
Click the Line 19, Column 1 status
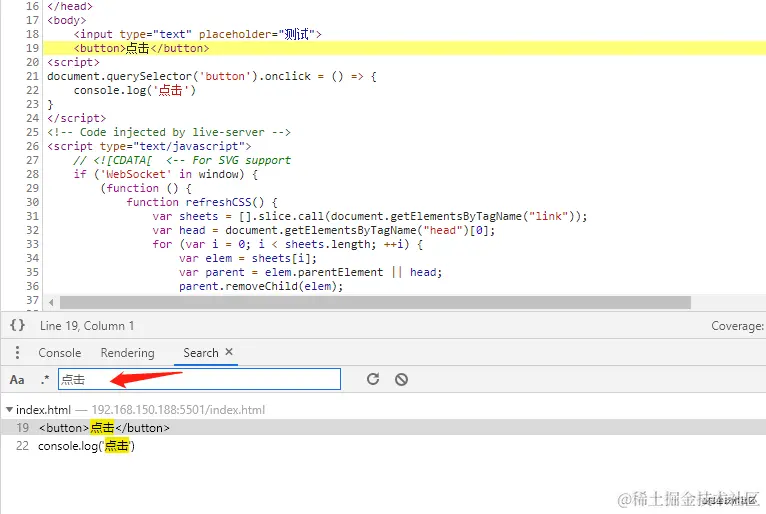click(87, 326)
